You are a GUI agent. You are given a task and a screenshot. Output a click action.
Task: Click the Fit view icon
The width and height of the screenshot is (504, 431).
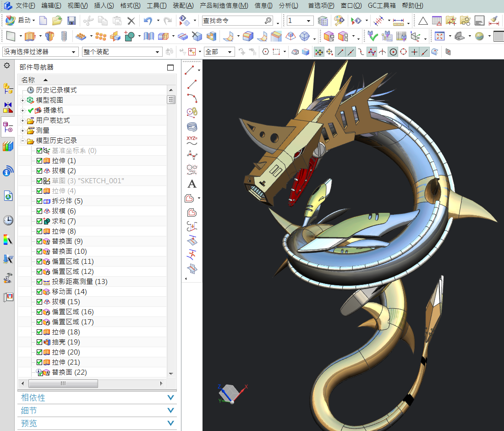point(439,36)
